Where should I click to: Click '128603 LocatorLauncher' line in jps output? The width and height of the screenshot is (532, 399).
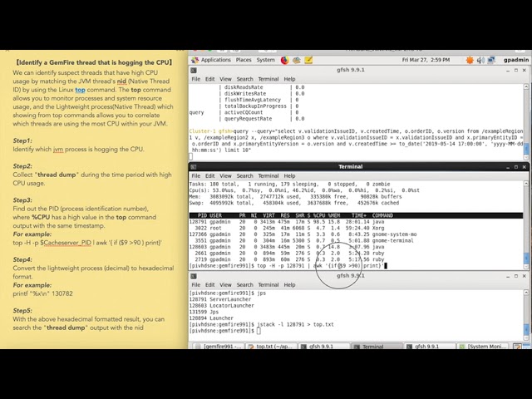222,306
